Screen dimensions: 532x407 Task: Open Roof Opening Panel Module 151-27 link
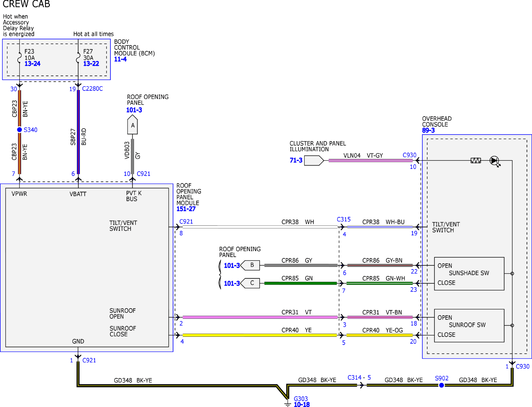point(186,209)
